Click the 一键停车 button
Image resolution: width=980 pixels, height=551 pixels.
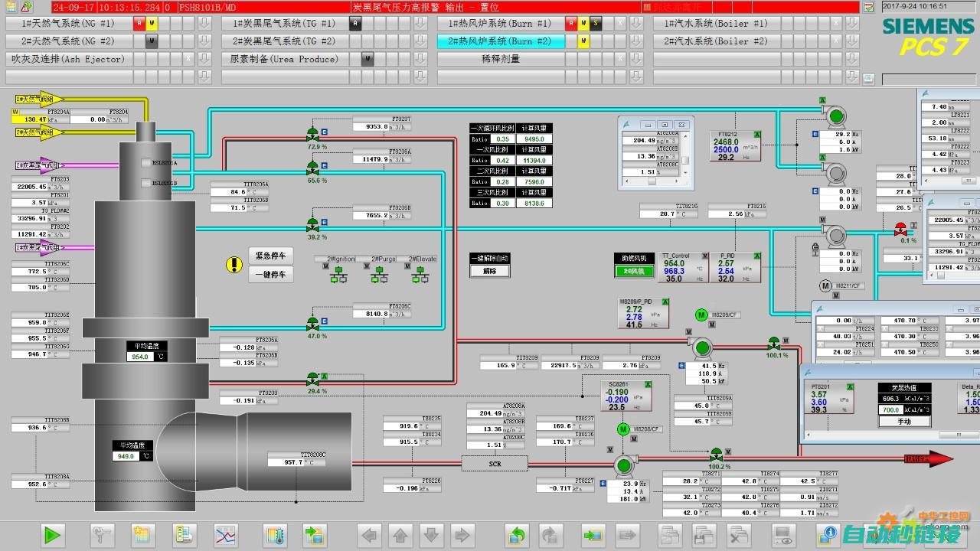(270, 275)
